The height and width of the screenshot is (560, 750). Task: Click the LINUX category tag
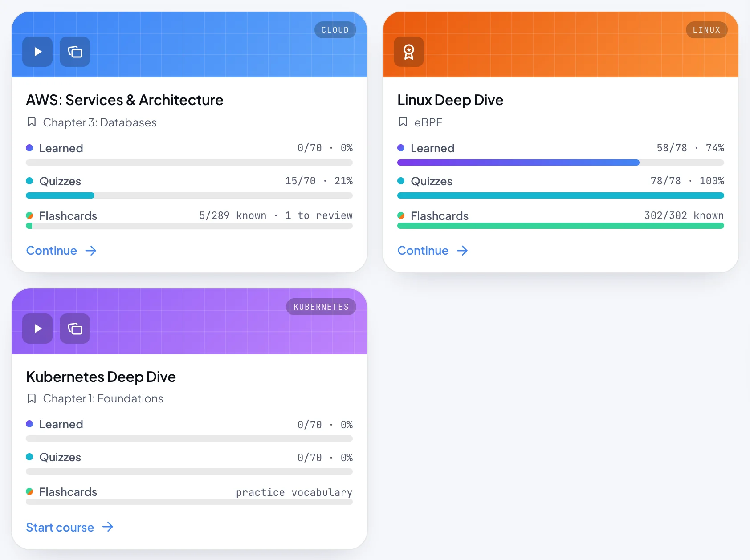click(x=706, y=30)
